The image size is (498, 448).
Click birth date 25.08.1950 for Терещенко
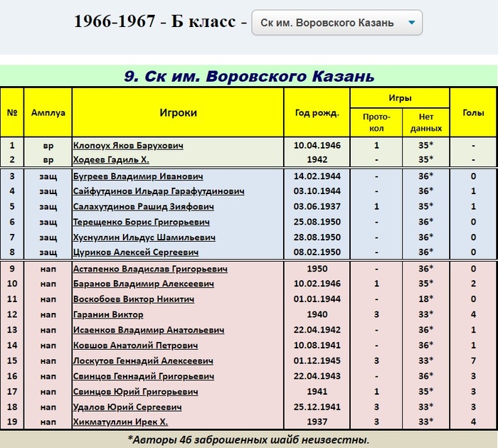[317, 222]
